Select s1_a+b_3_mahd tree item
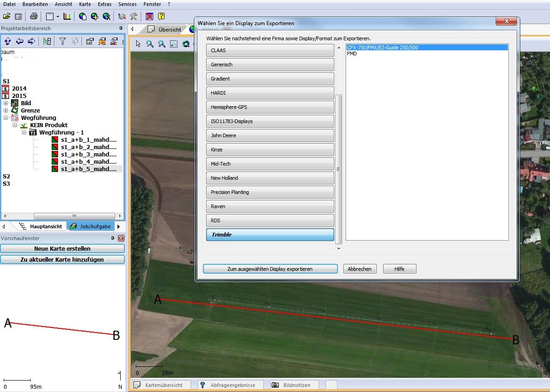Image resolution: width=550 pixels, height=392 pixels. (88, 155)
